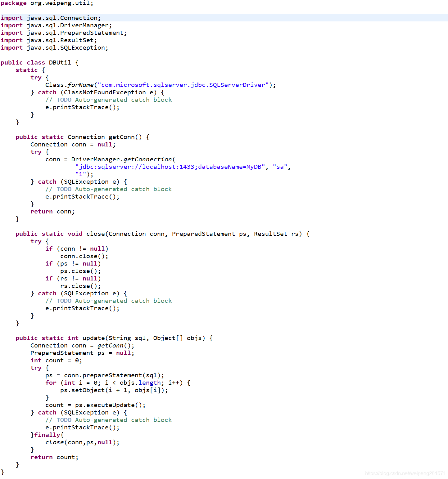Viewport: 448px width, 479px height.
Task: Click the return count statement
Action: [x=54, y=457]
